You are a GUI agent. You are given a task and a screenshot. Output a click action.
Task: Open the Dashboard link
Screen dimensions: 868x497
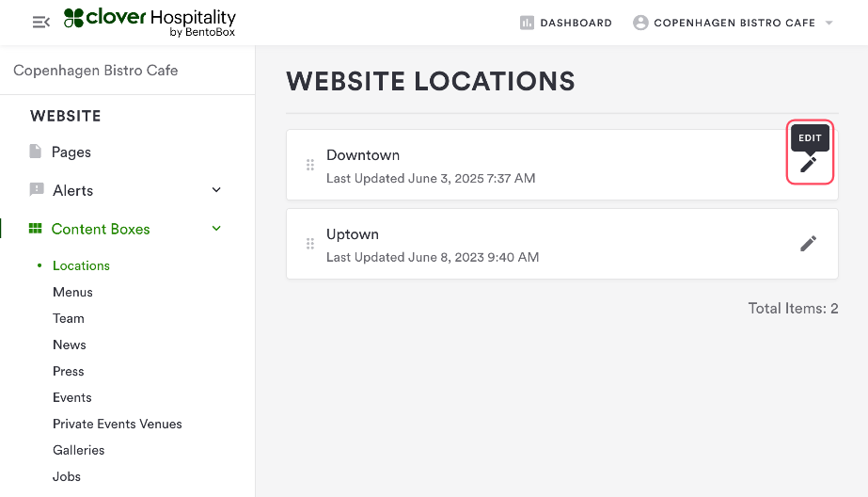576,23
